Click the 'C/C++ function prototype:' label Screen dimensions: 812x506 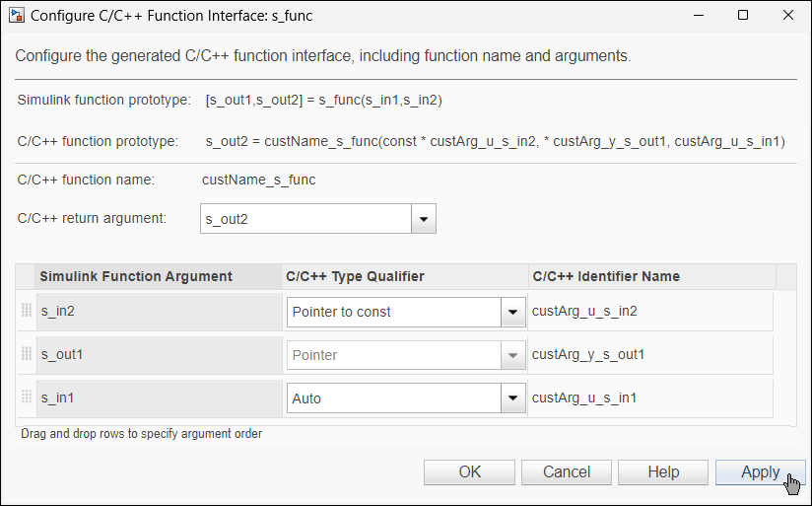pyautogui.click(x=98, y=141)
